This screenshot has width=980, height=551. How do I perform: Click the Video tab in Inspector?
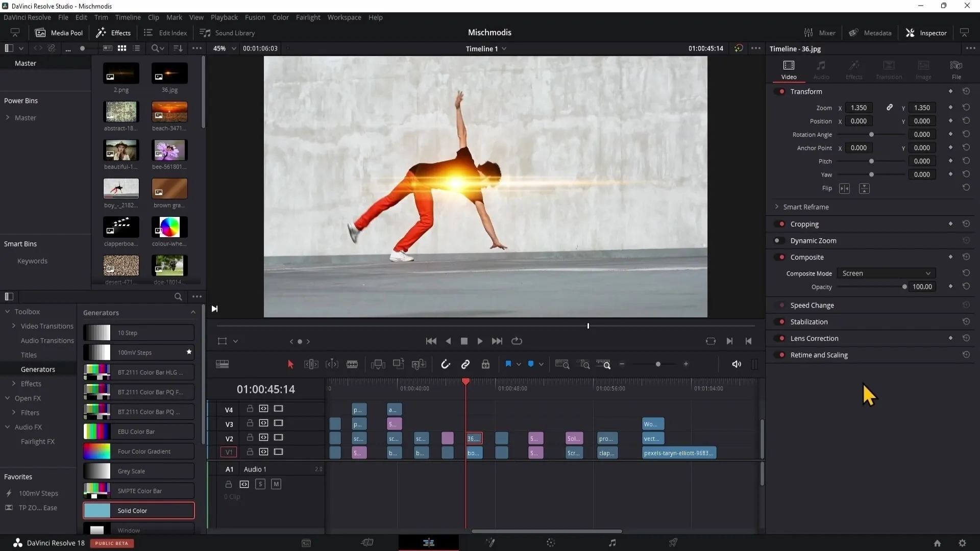789,69
